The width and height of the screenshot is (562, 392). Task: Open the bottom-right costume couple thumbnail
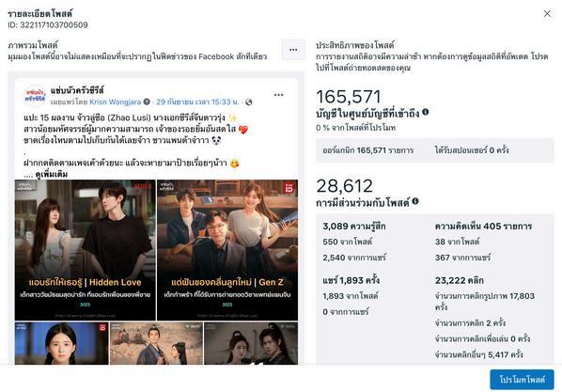tap(251, 343)
